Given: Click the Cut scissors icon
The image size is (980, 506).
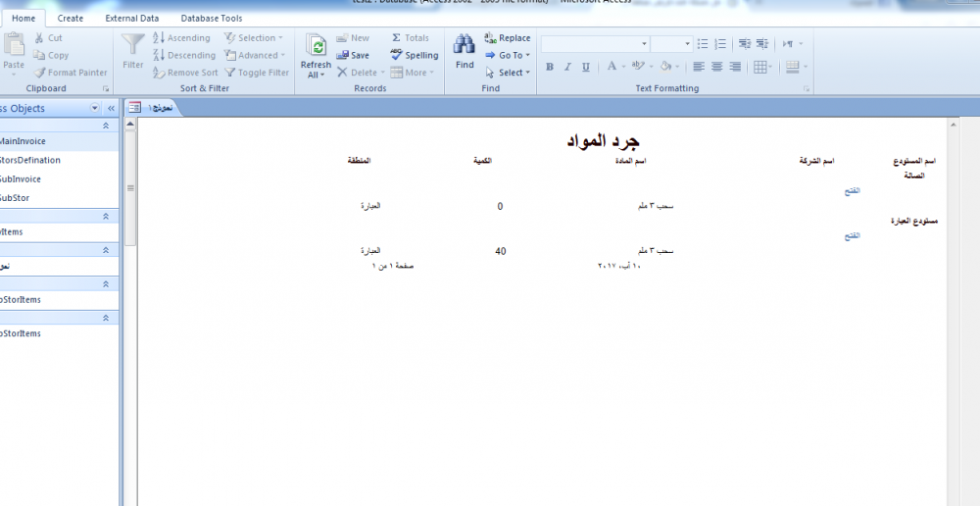Looking at the screenshot, I should pos(39,38).
